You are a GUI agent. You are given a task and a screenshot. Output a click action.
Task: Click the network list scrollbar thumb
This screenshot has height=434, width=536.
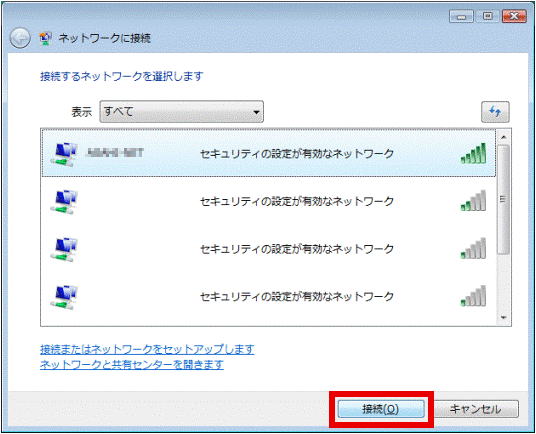click(503, 200)
